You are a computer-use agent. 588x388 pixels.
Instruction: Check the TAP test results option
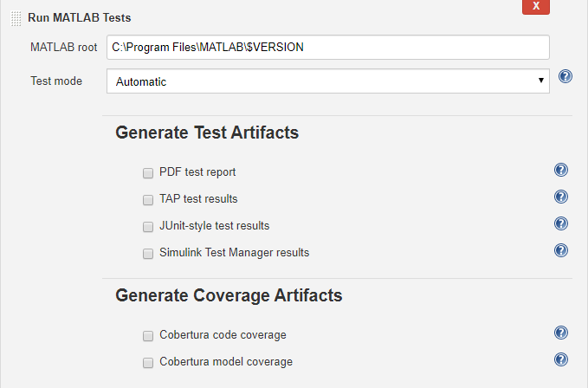148,199
